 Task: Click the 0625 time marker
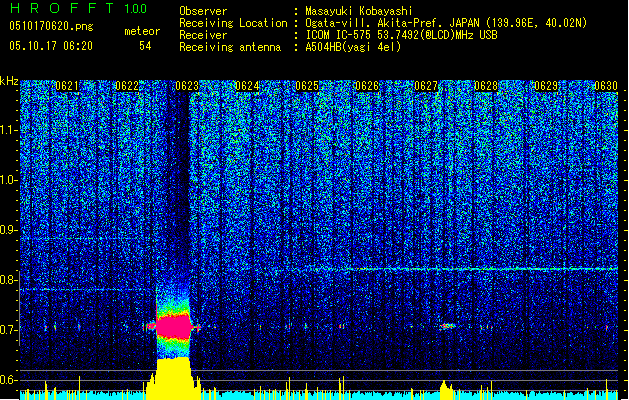point(307,86)
